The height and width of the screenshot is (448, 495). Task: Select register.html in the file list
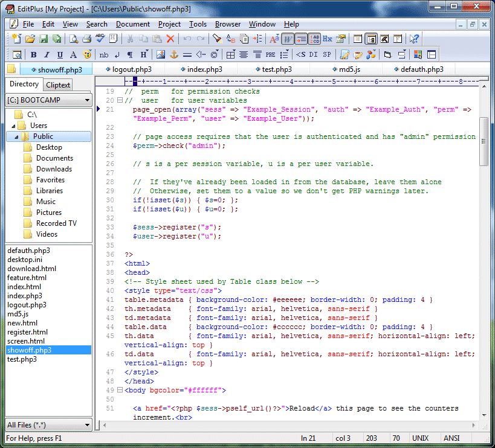coord(27,332)
